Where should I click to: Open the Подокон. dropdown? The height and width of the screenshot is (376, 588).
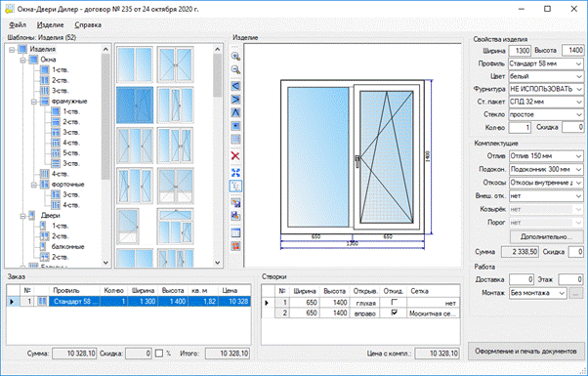coord(578,169)
